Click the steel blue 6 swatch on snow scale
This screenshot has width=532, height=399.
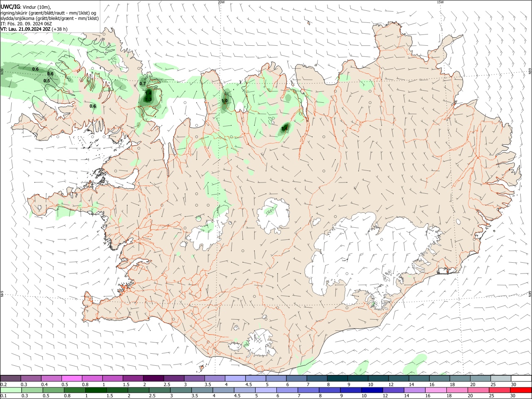coord(296,378)
